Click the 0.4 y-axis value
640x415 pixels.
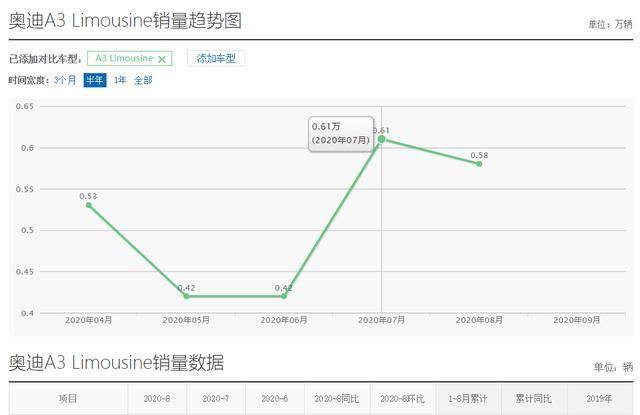click(x=27, y=313)
